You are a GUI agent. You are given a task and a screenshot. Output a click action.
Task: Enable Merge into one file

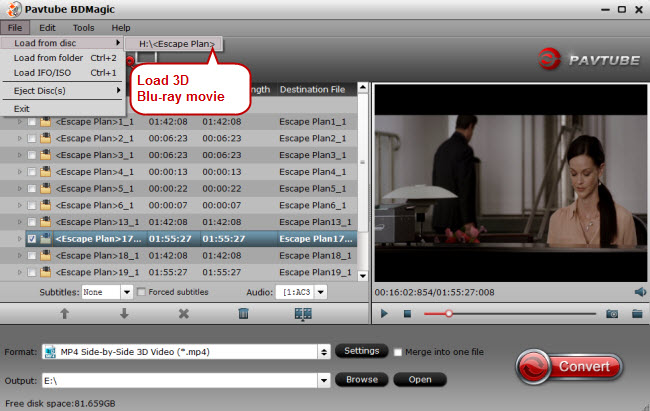pyautogui.click(x=398, y=352)
